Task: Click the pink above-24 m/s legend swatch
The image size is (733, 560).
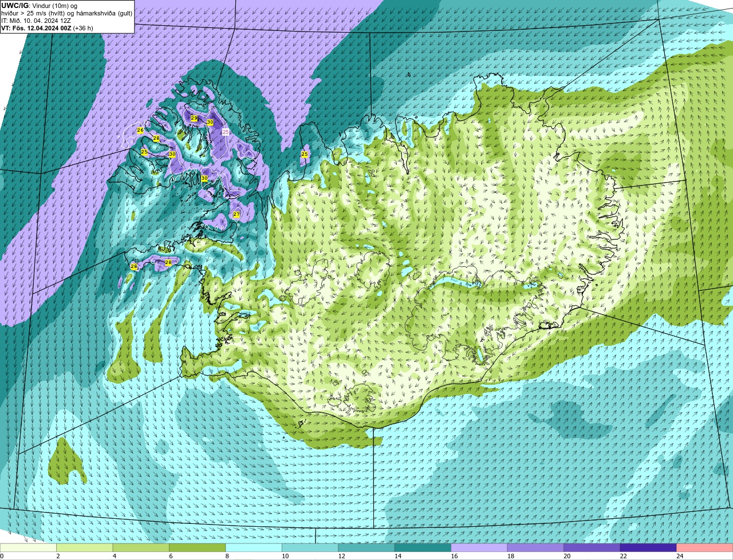Action: pos(704,547)
